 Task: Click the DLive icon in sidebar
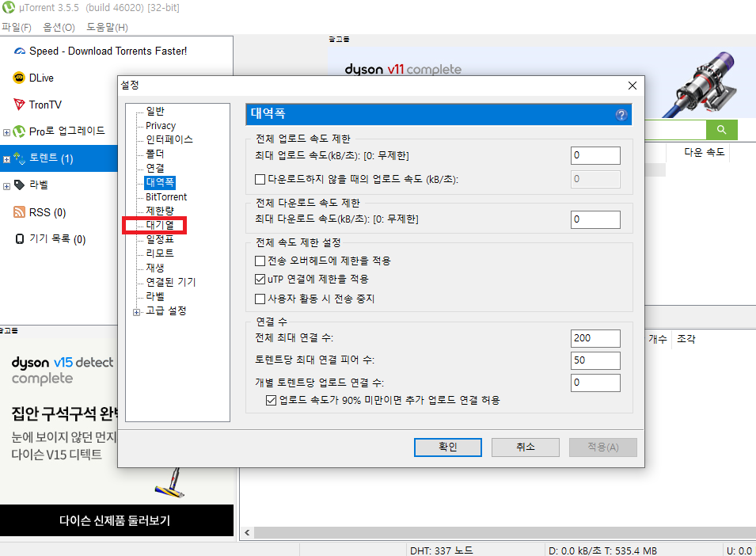[19, 78]
